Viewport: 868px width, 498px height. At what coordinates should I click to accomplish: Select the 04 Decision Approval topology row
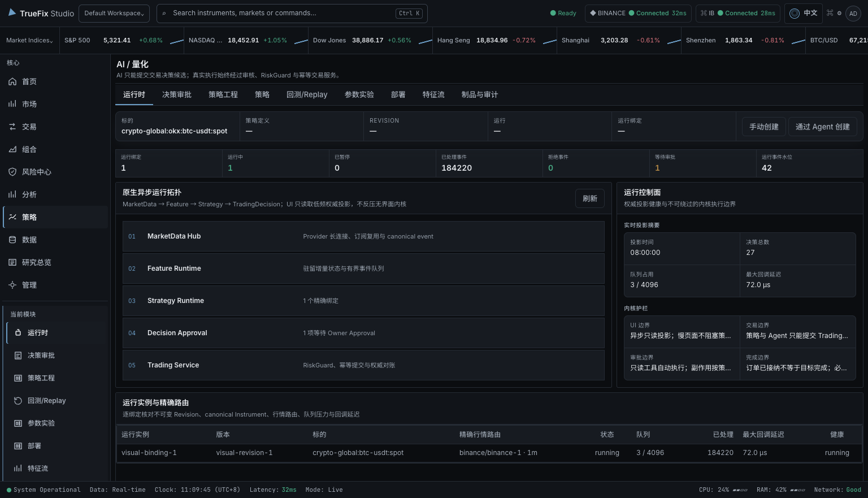(363, 333)
